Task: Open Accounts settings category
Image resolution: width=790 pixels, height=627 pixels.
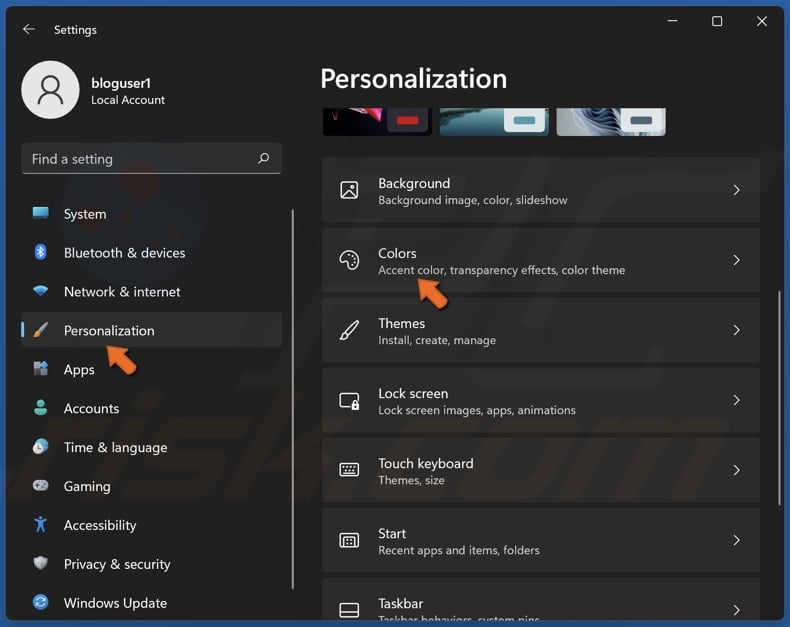Action: (x=151, y=408)
